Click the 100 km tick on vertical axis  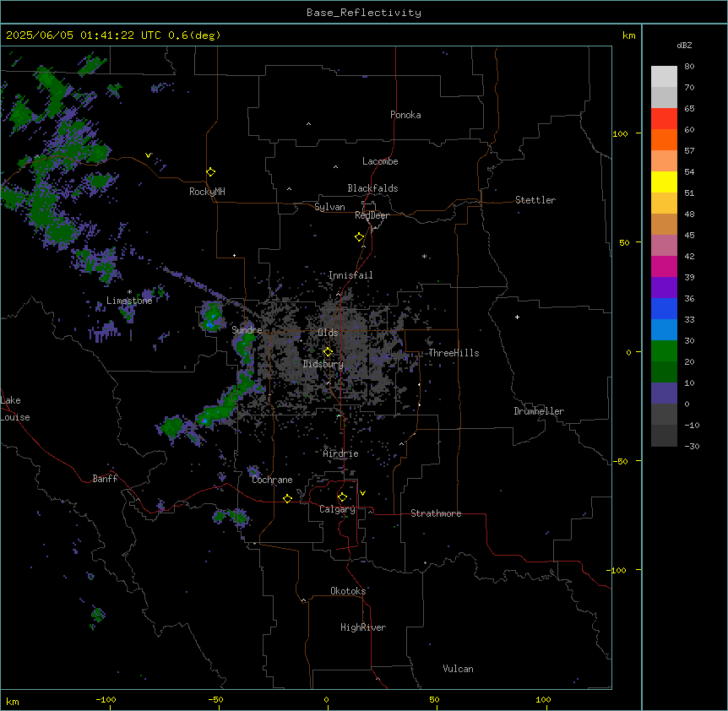[x=620, y=133]
